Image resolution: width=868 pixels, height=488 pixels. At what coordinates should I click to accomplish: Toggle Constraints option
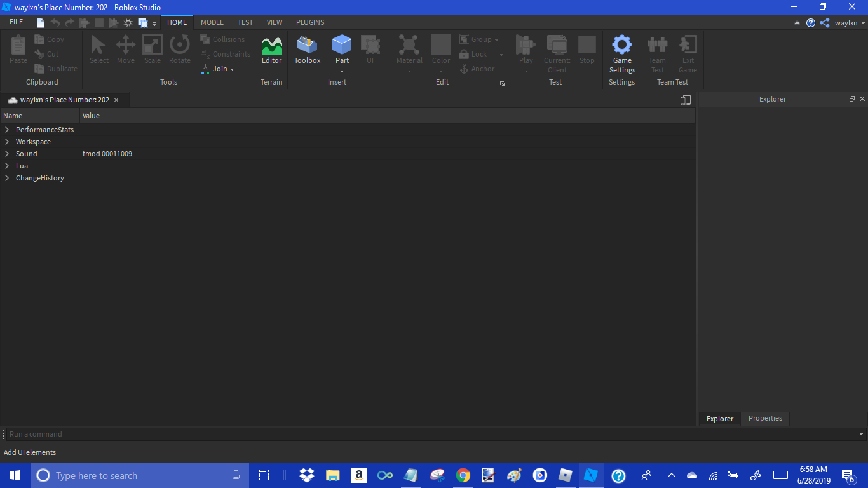click(226, 54)
